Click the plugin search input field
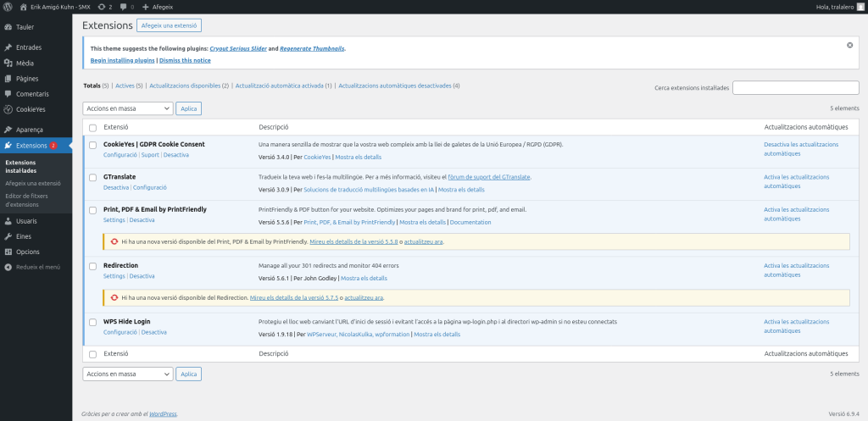The width and height of the screenshot is (868, 421). coord(796,87)
